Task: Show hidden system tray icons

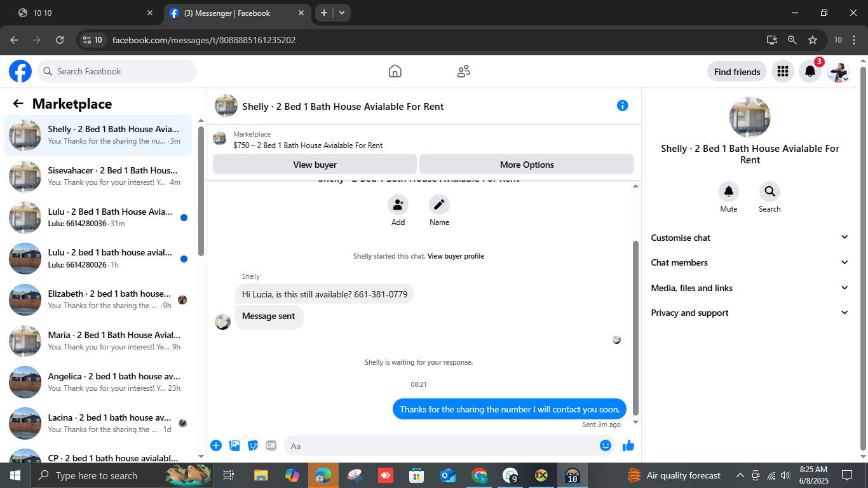Action: (740, 475)
